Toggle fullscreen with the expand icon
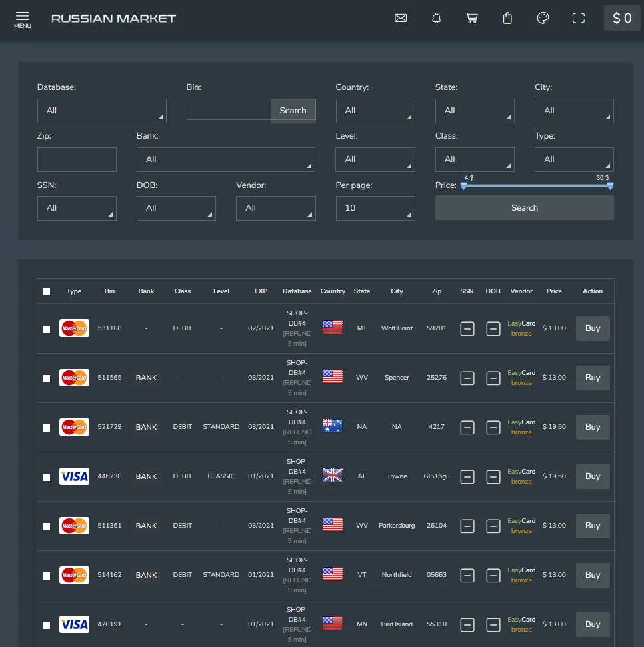The image size is (644, 647). point(578,18)
